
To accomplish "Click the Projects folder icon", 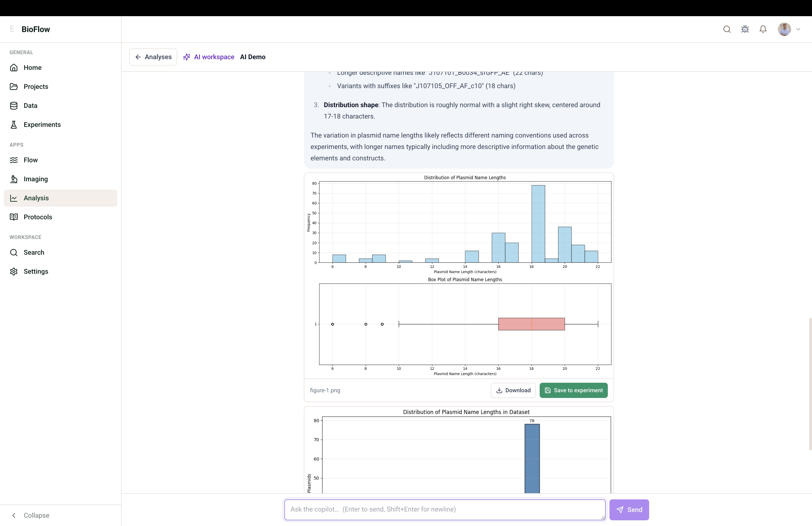I will pyautogui.click(x=14, y=87).
